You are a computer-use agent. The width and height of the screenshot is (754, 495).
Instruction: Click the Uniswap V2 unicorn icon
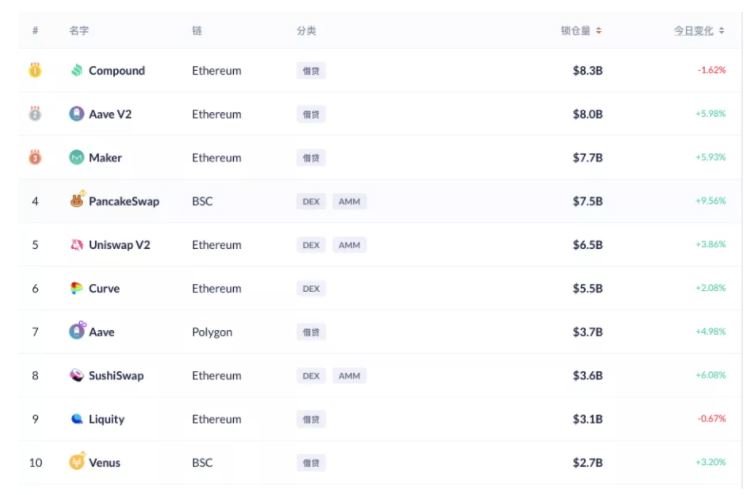point(77,245)
